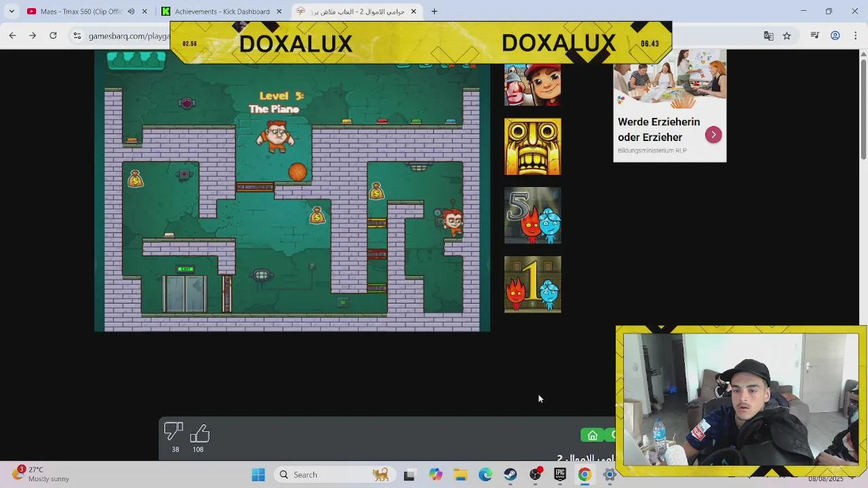Click the red arrow on the Erzieher ad
This screenshot has height=488, width=868.
coord(713,135)
